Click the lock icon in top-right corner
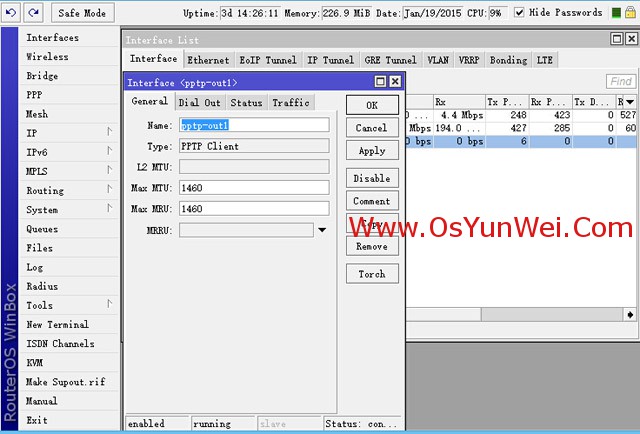This screenshot has width=640, height=434. click(x=627, y=13)
